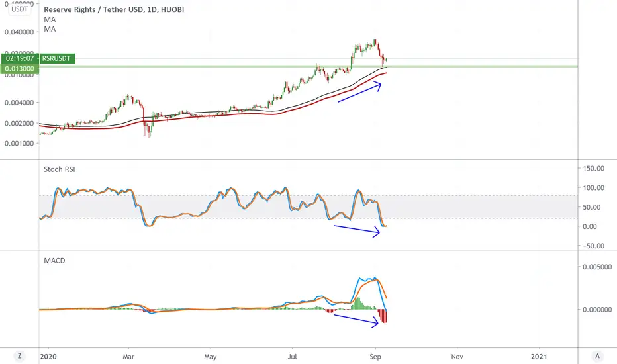
Task: Click the RSRUSDT symbol price label
Action: click(57, 58)
